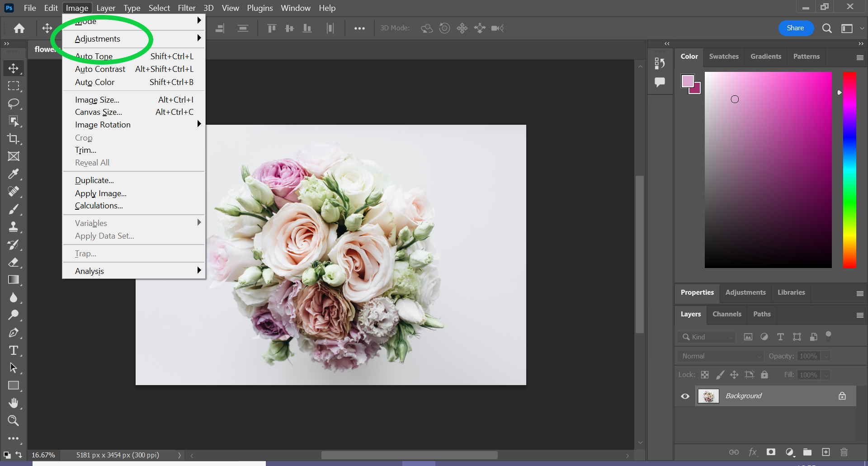Screen dimensions: 868x466
Task: Select the Pen tool
Action: 13,333
